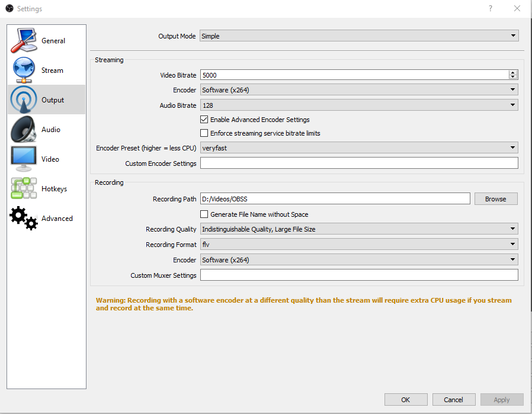The width and height of the screenshot is (532, 414).
Task: Click the help question mark icon
Action: [x=491, y=8]
